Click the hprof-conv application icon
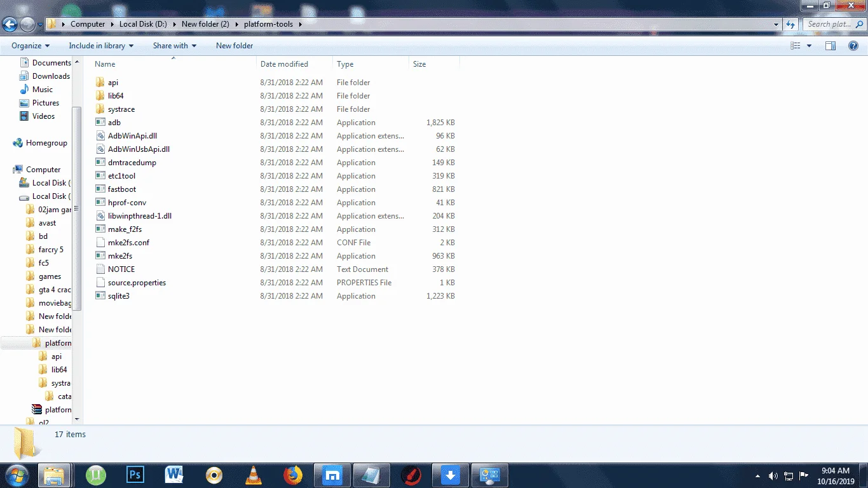Screen dimensions: 868x488 [x=100, y=203]
